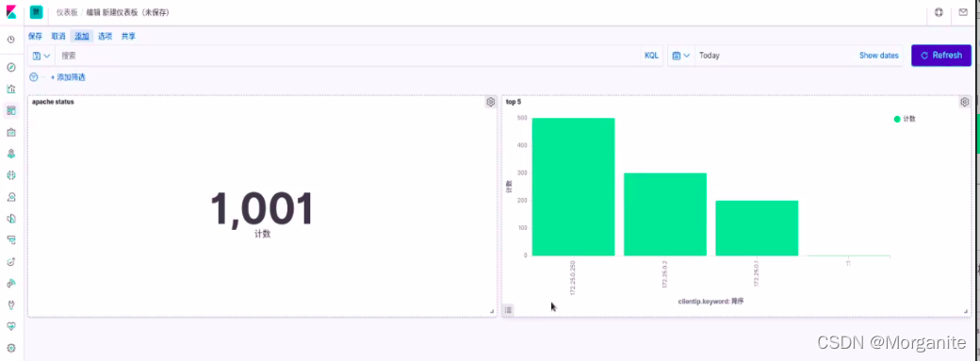Toggle the top 5 chart legend
This screenshot has width=980, height=361.
click(x=509, y=309)
